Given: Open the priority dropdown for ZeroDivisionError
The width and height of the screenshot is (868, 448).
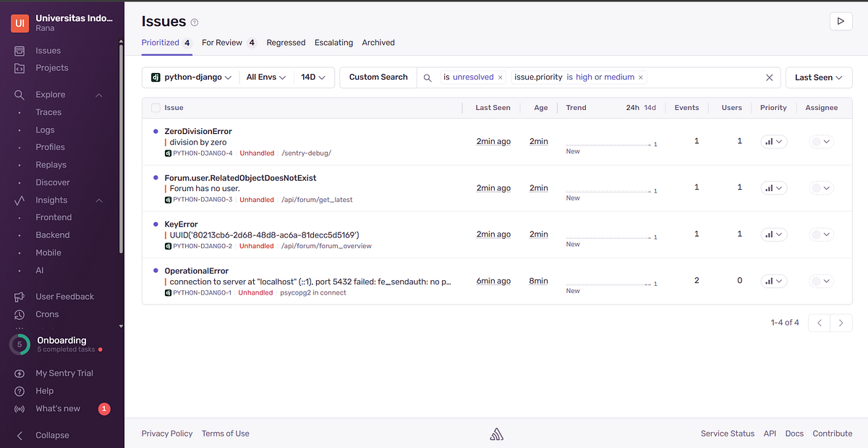Looking at the screenshot, I should 773,141.
